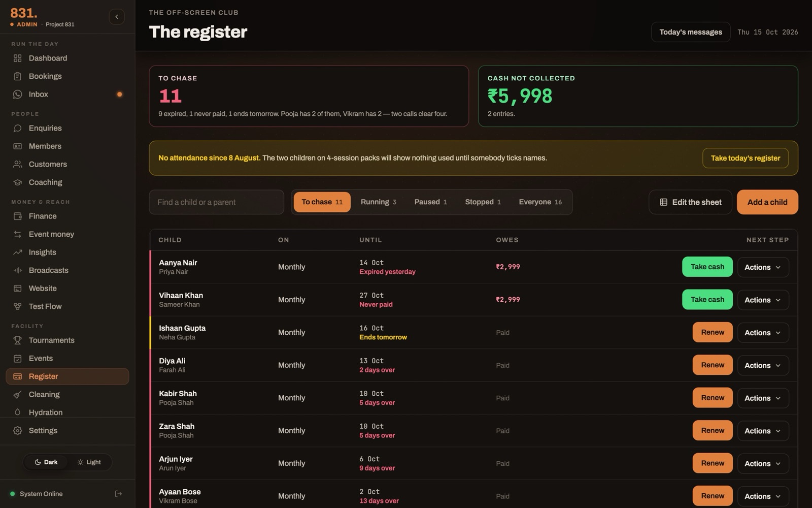Switch to the Everyone tab
The height and width of the screenshot is (508, 812).
(x=540, y=202)
